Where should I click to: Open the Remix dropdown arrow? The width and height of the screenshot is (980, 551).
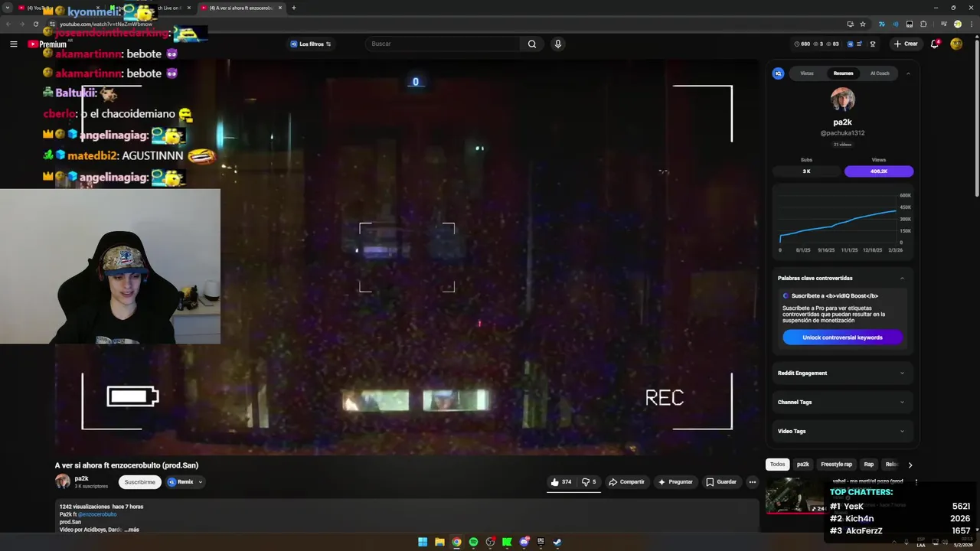(201, 482)
